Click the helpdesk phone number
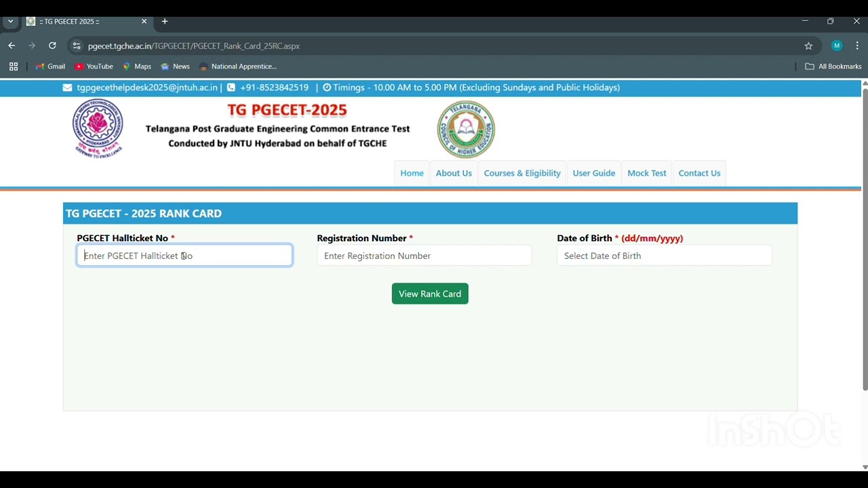Viewport: 868px width, 488px height. [274, 87]
